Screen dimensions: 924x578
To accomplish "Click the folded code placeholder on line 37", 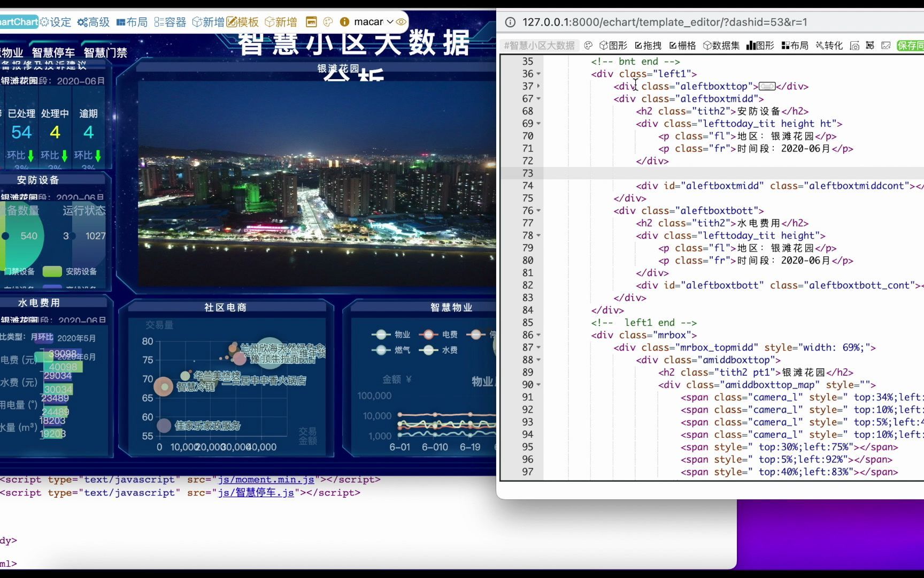I will click(x=767, y=86).
